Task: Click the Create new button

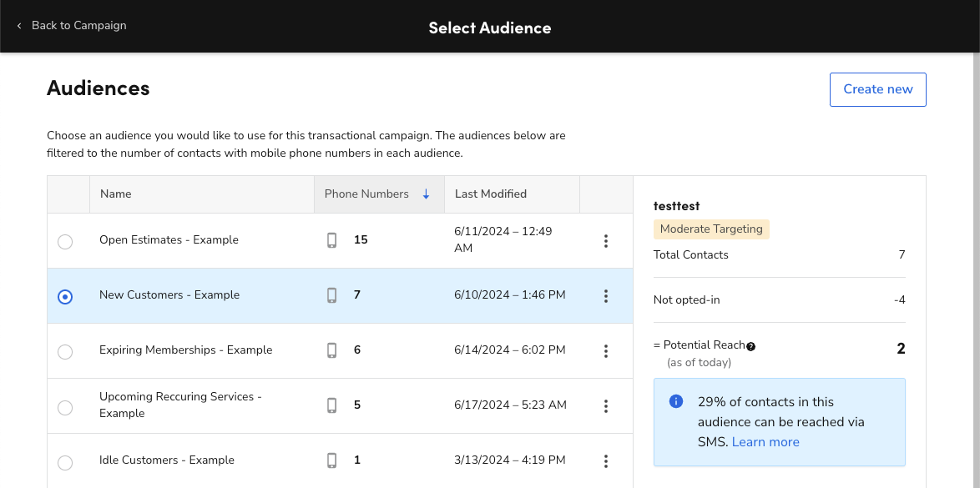Action: (877, 89)
